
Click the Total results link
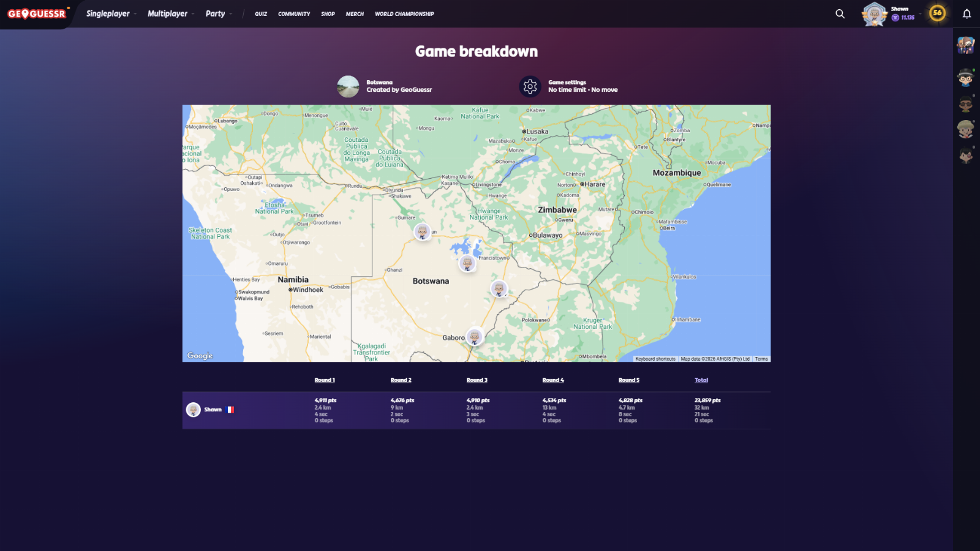click(x=701, y=380)
